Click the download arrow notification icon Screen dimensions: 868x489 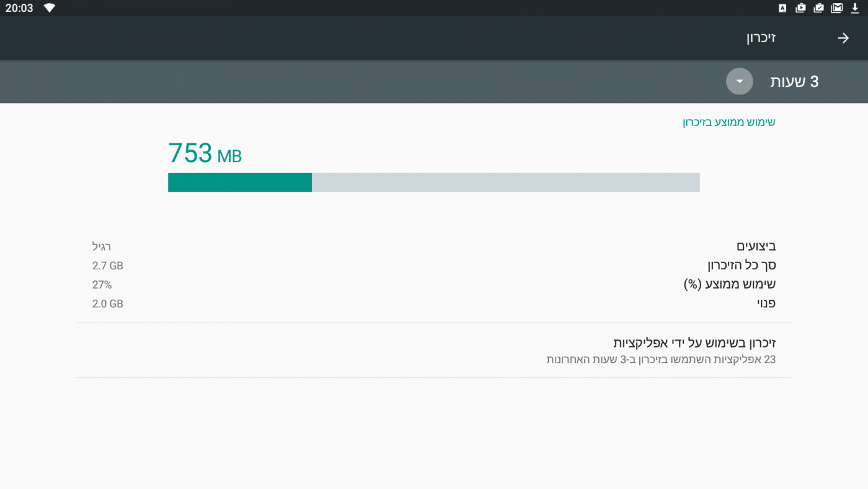click(855, 8)
